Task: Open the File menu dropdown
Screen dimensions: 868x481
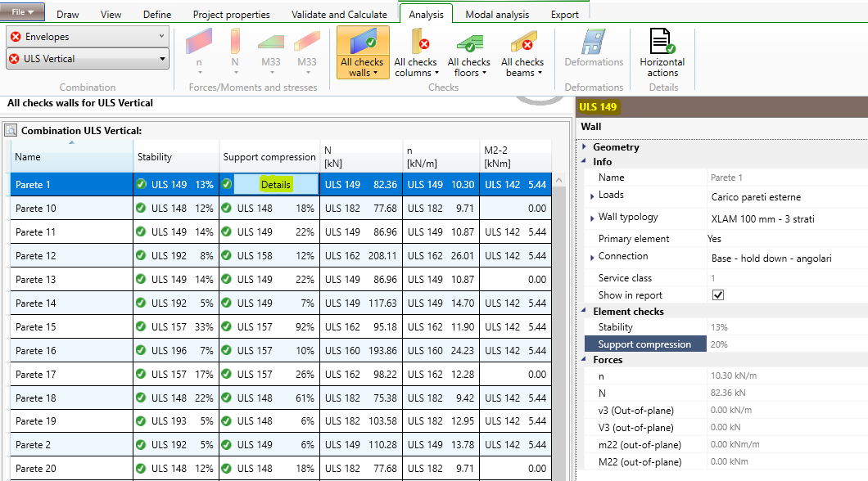Action: click(x=23, y=11)
